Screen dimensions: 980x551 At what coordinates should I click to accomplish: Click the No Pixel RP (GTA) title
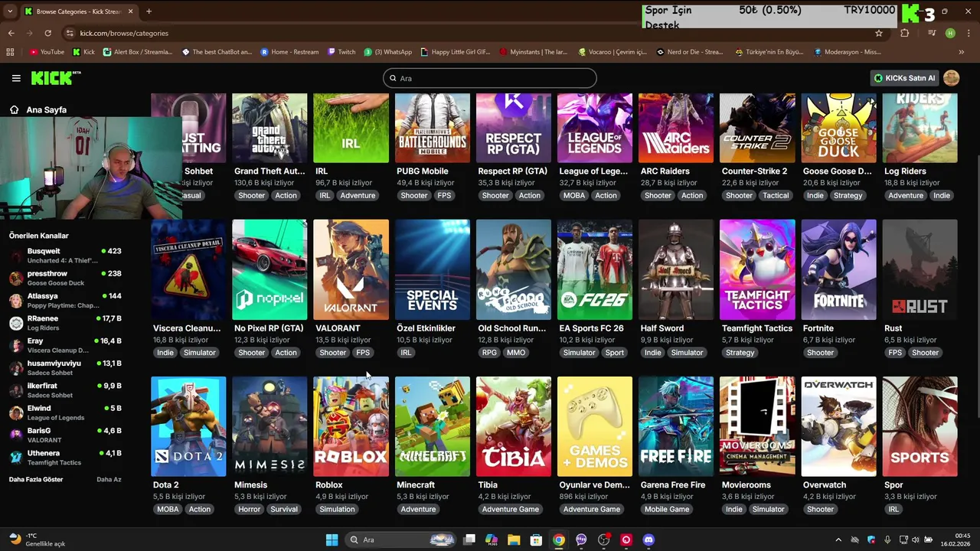(269, 328)
